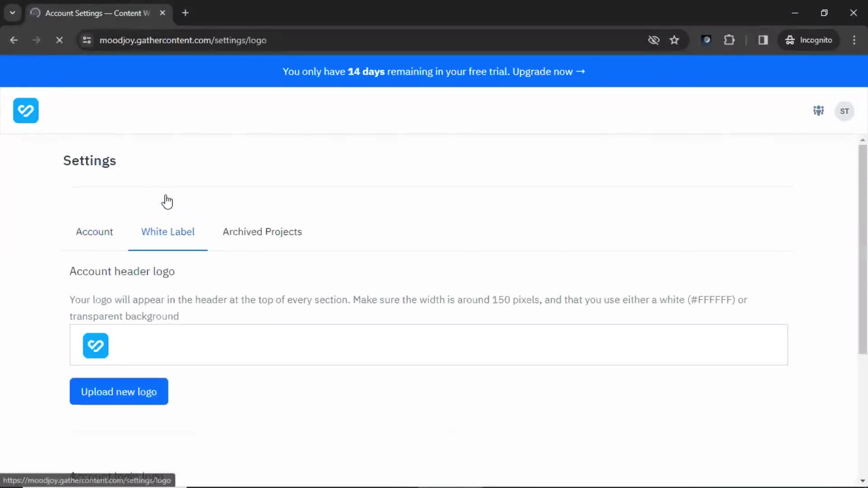Click the integrations/apps grid icon
Image resolution: width=868 pixels, height=488 pixels.
pyautogui.click(x=819, y=111)
